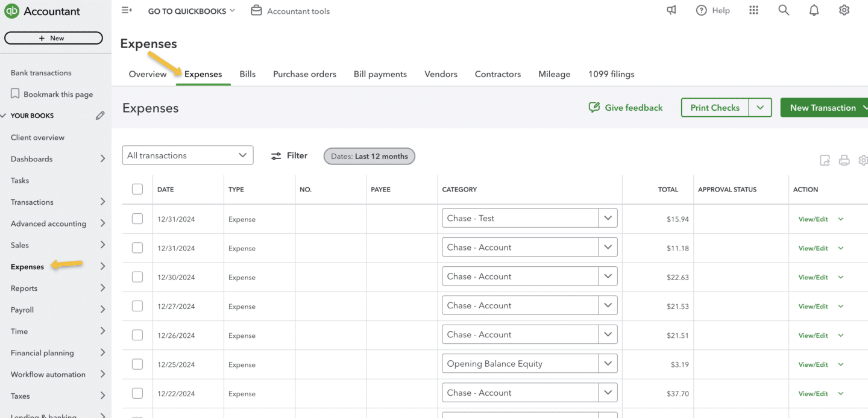The image size is (868, 418).
Task: Click View/Edit for the $3.19 expense
Action: pos(813,364)
